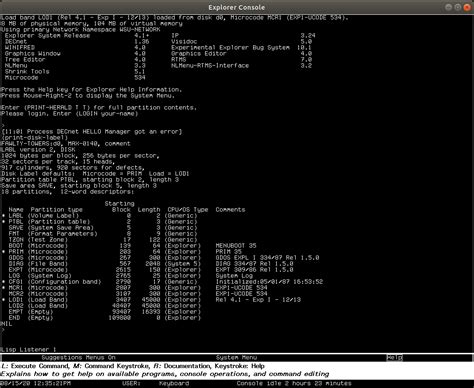474x388 pixels.
Task: Click the PTBL (Partition table) row
Action: [x=100, y=222]
